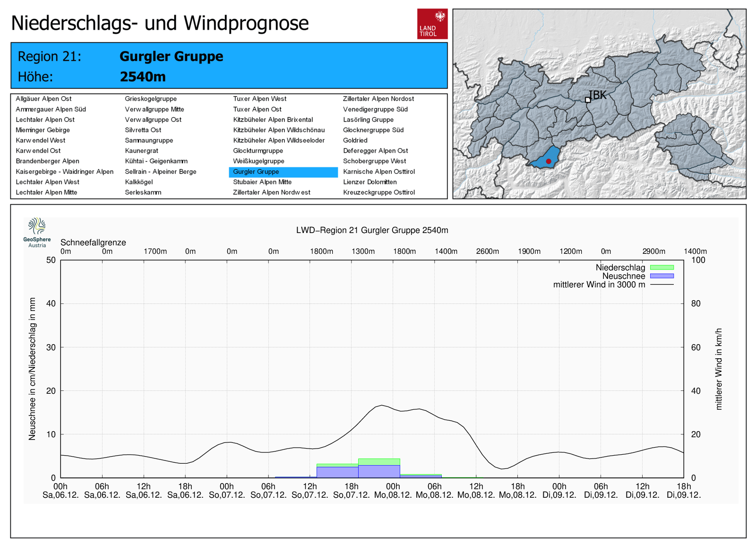This screenshot has width=756, height=545.
Task: Click the blue Neuschnee legend swatch
Action: point(661,276)
